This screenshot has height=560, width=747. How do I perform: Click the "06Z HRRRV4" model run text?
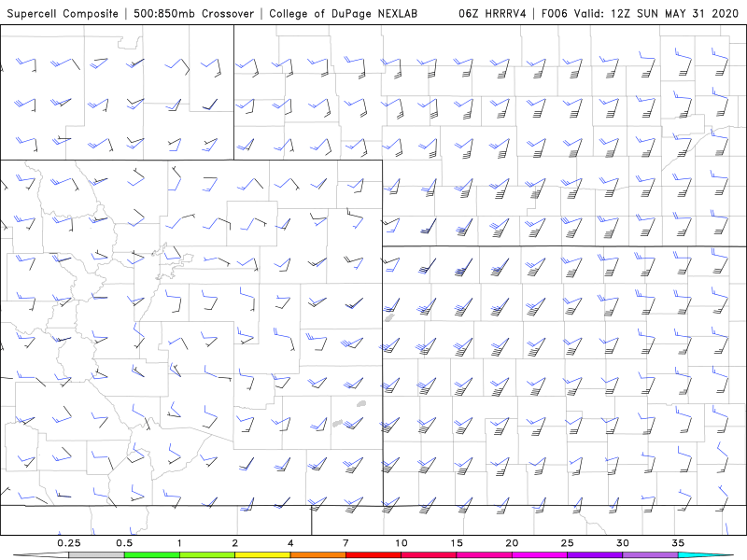pos(492,13)
